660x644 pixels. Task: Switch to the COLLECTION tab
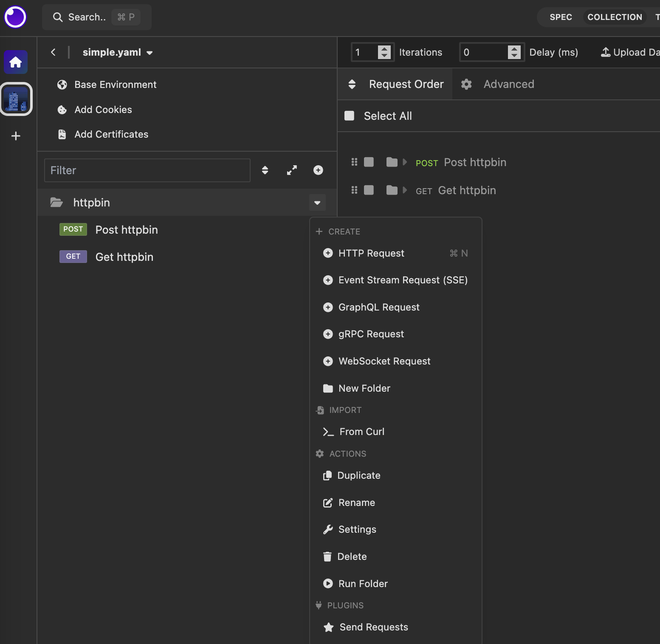pyautogui.click(x=615, y=17)
